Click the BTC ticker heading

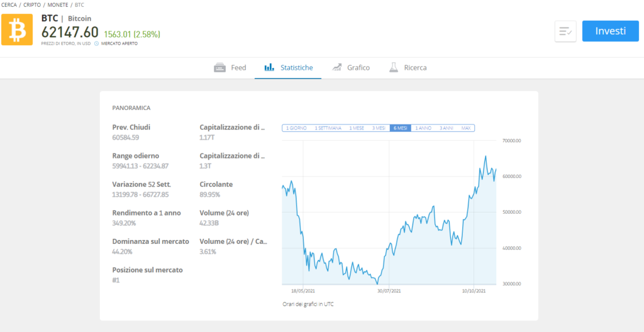point(50,18)
